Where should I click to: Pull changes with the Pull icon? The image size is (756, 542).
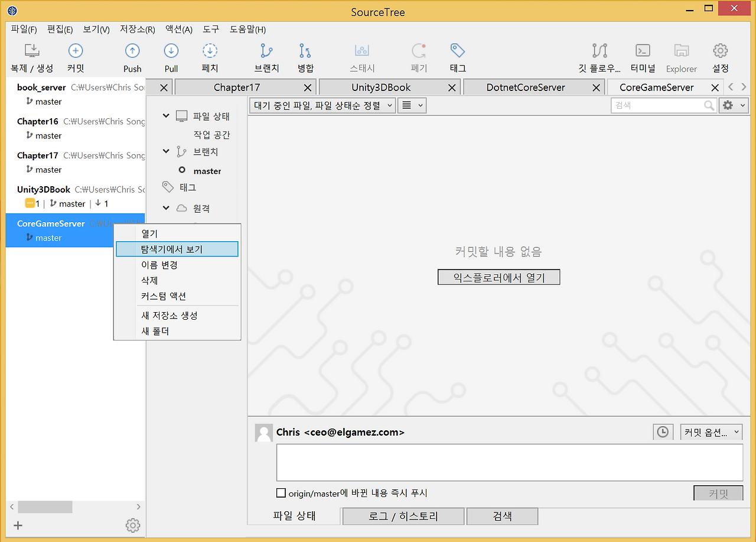171,51
